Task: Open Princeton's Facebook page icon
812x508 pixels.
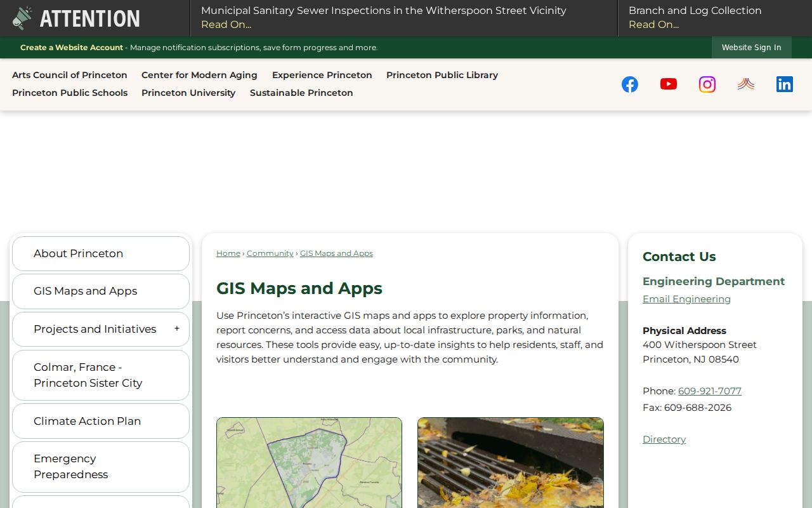Action: point(630,84)
